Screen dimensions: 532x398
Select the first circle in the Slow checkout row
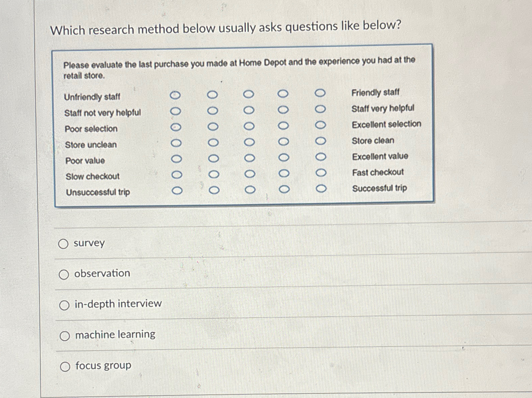point(175,174)
